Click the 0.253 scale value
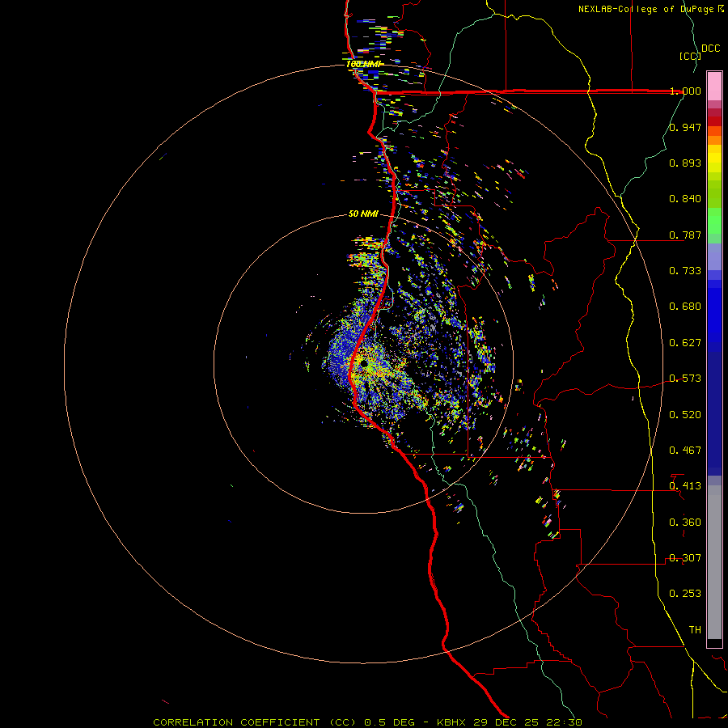Image resolution: width=728 pixels, height=728 pixels. 685,594
